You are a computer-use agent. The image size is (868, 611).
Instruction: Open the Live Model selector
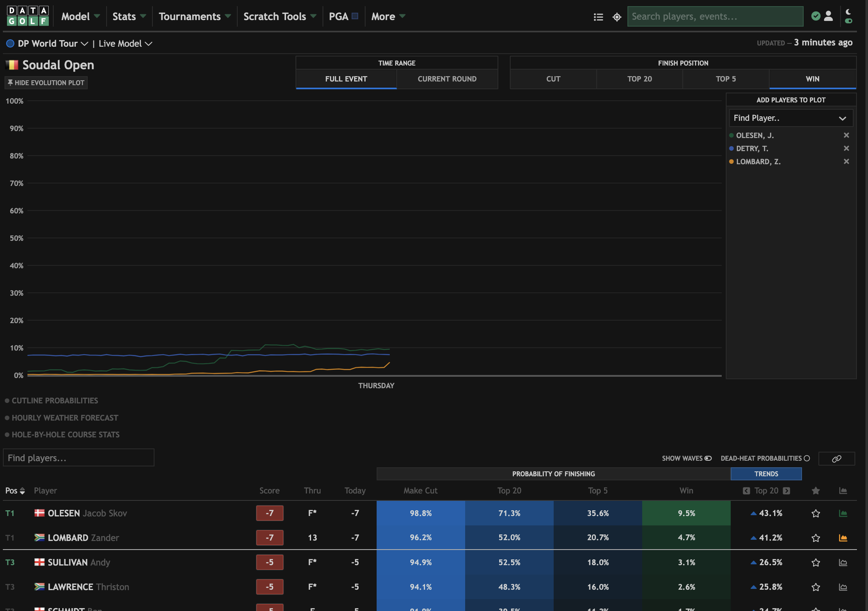point(125,43)
